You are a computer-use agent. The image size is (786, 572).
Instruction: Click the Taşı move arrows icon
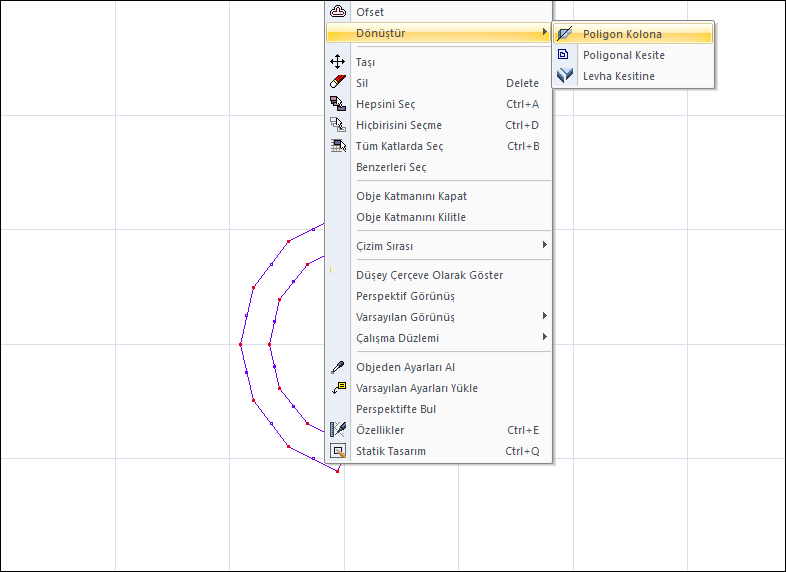click(x=337, y=62)
